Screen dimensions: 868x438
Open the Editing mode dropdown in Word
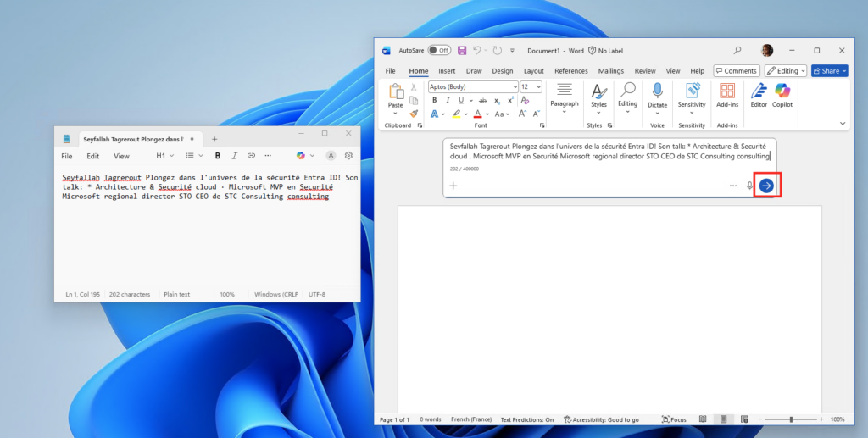(x=785, y=71)
